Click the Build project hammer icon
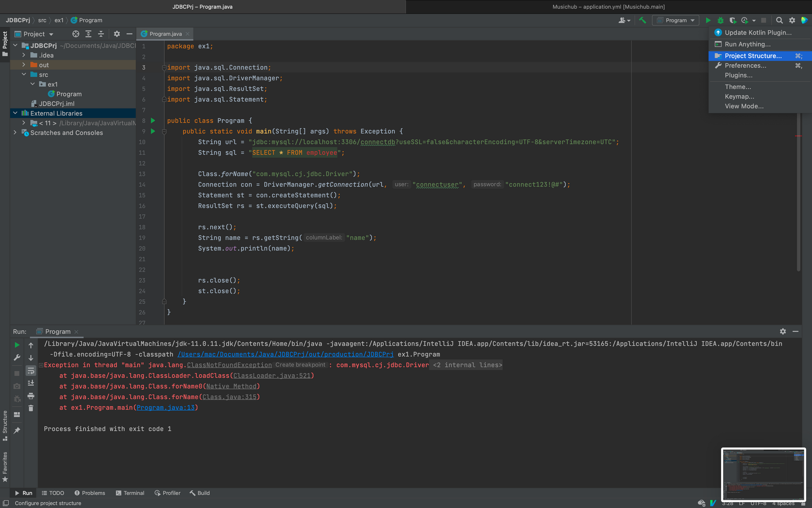 pyautogui.click(x=642, y=20)
